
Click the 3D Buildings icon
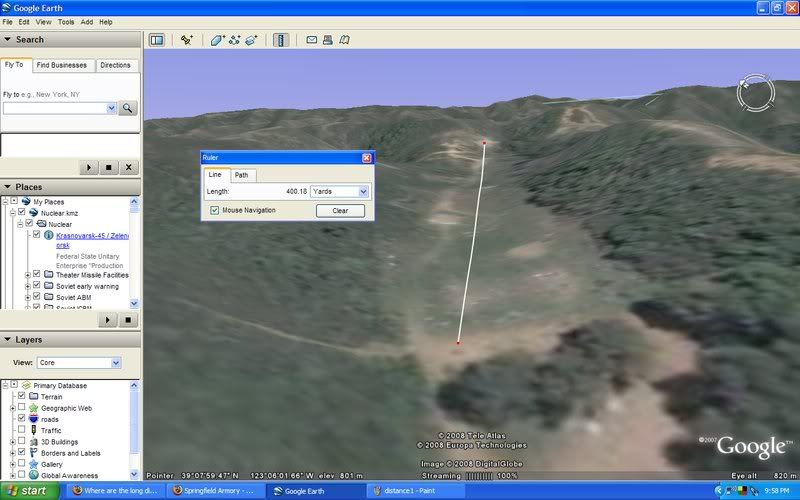click(x=34, y=441)
